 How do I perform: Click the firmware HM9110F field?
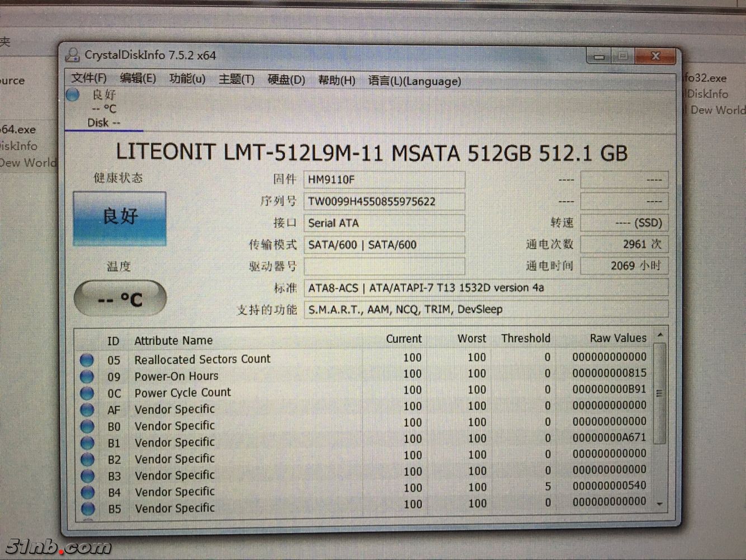(x=384, y=180)
